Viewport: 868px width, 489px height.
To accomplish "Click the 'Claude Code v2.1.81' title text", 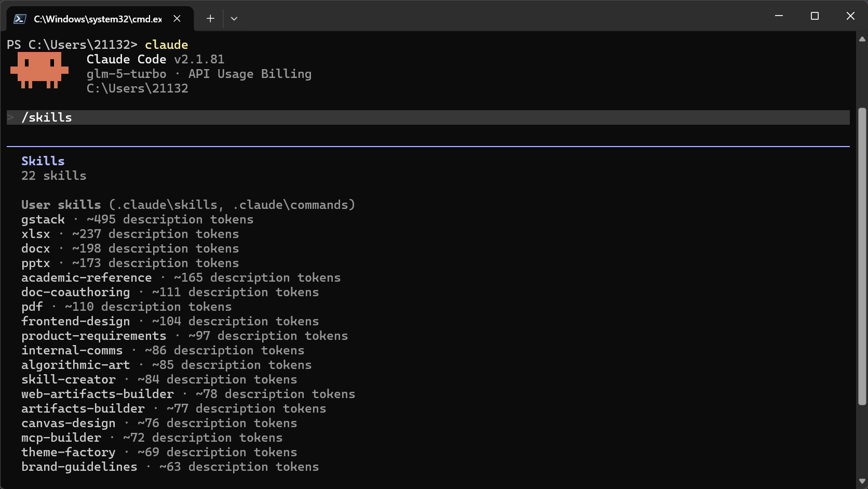I will (156, 59).
